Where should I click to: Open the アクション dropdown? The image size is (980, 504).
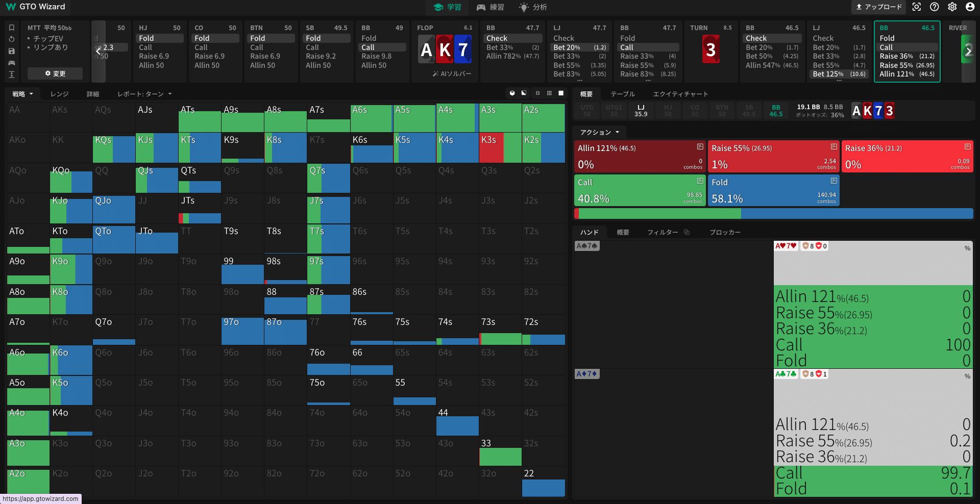599,132
